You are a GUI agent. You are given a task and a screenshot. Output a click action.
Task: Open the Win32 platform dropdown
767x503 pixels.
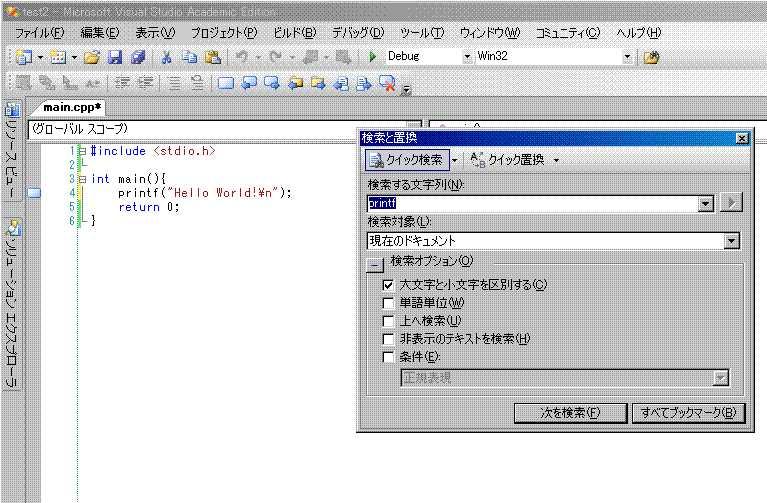pyautogui.click(x=627, y=57)
